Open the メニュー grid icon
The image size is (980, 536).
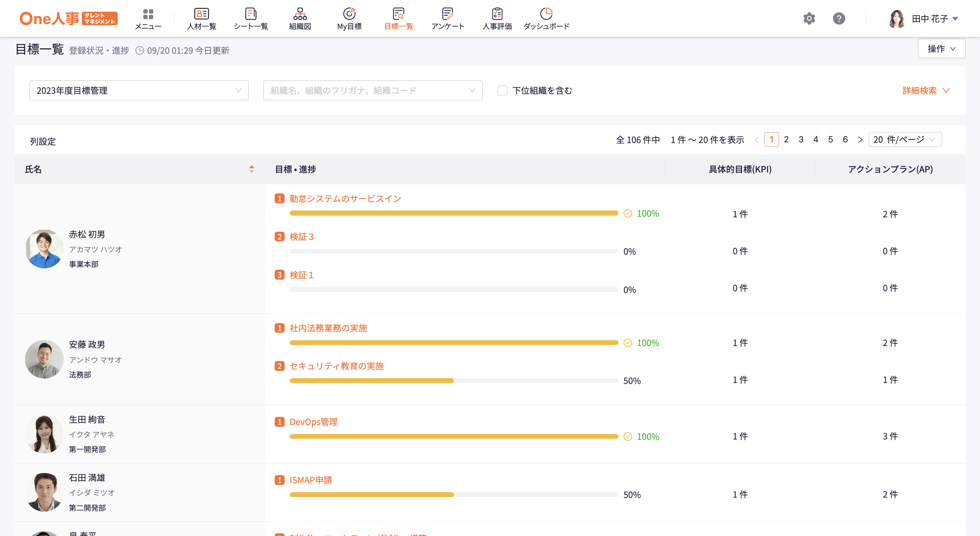coord(148,14)
